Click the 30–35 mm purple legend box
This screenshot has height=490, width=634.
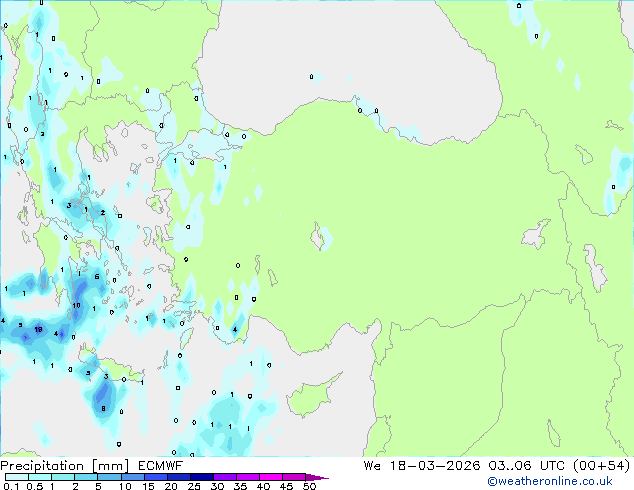[225, 477]
